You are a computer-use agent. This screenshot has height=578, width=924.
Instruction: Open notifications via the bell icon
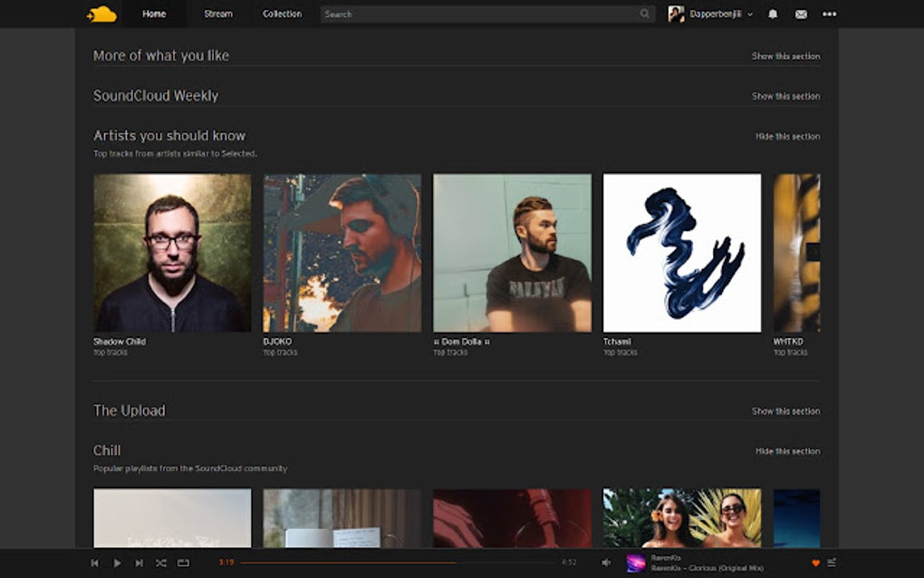(x=772, y=14)
